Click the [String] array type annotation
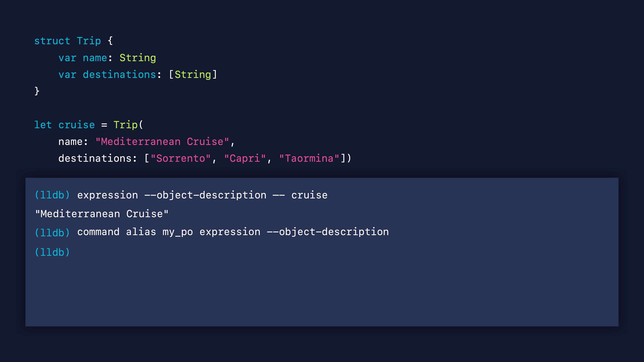 (193, 74)
